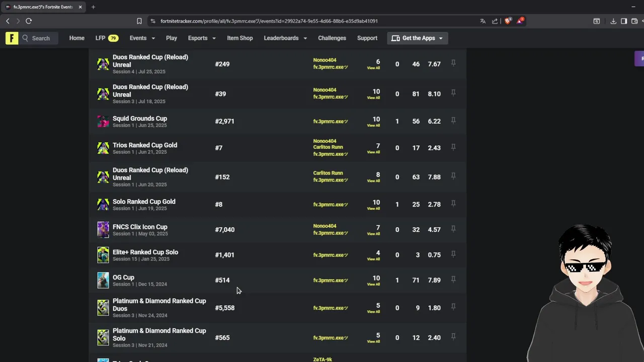This screenshot has width=644, height=362.
Task: Click the site Search field
Action: (x=41, y=38)
